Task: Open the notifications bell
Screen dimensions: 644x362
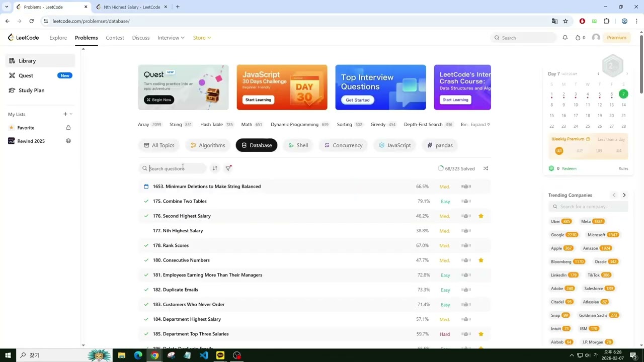Action: tap(565, 38)
